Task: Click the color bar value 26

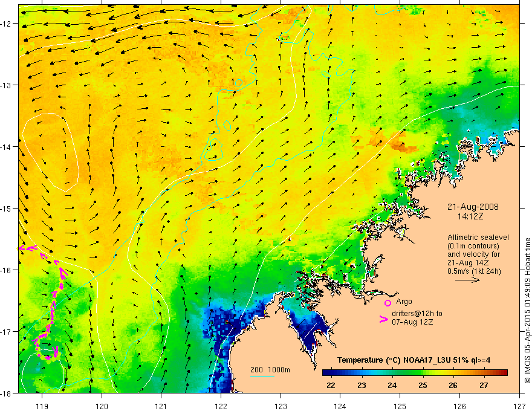Action: click(453, 385)
